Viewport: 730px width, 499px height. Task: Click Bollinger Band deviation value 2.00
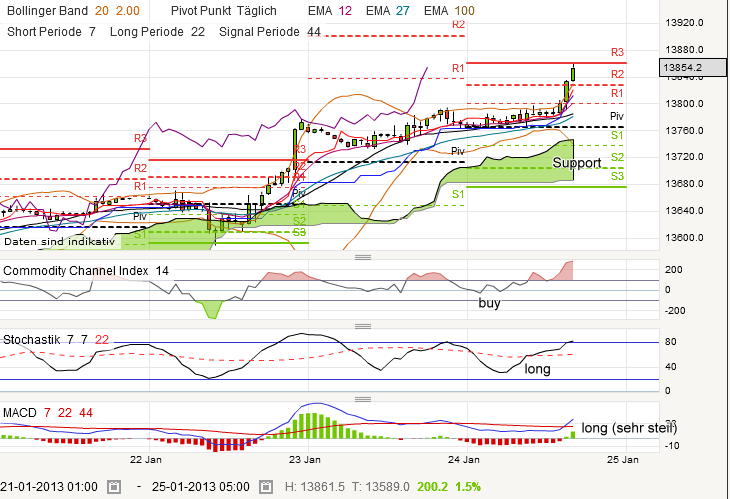(x=128, y=11)
